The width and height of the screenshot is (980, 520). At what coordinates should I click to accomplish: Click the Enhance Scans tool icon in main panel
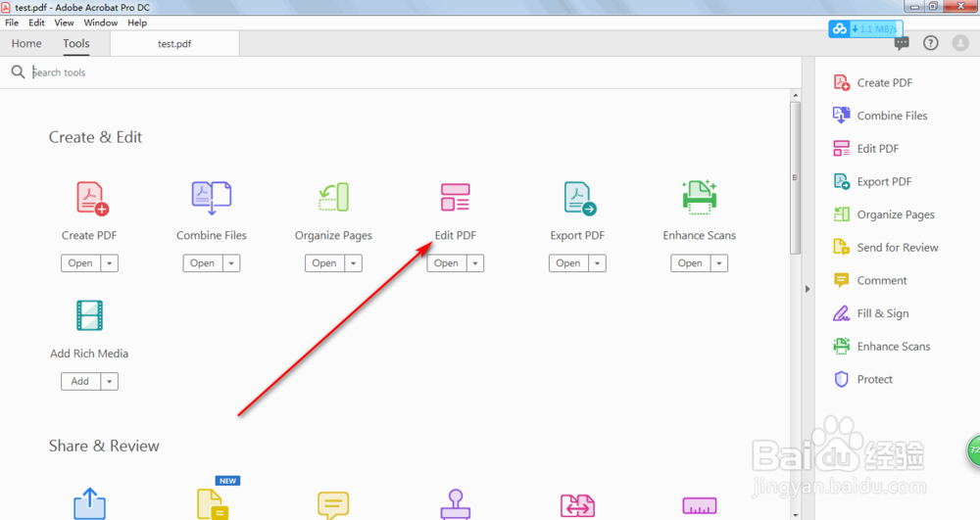click(700, 197)
